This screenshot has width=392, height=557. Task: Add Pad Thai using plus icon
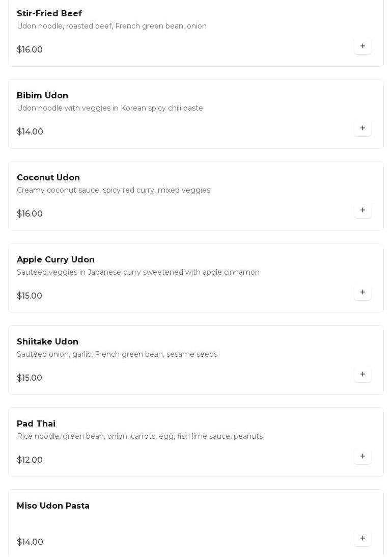point(362,457)
